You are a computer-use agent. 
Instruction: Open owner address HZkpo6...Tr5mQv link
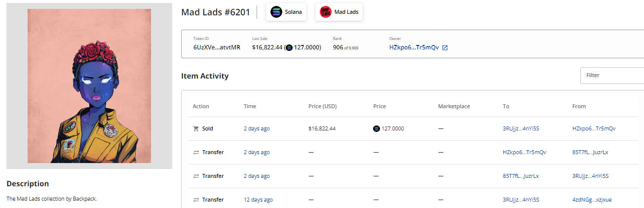click(x=414, y=47)
